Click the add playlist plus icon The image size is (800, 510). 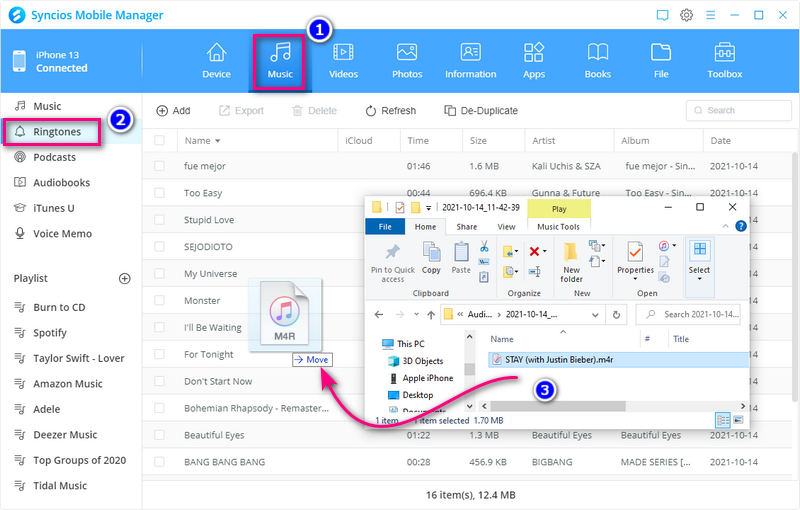[x=125, y=278]
